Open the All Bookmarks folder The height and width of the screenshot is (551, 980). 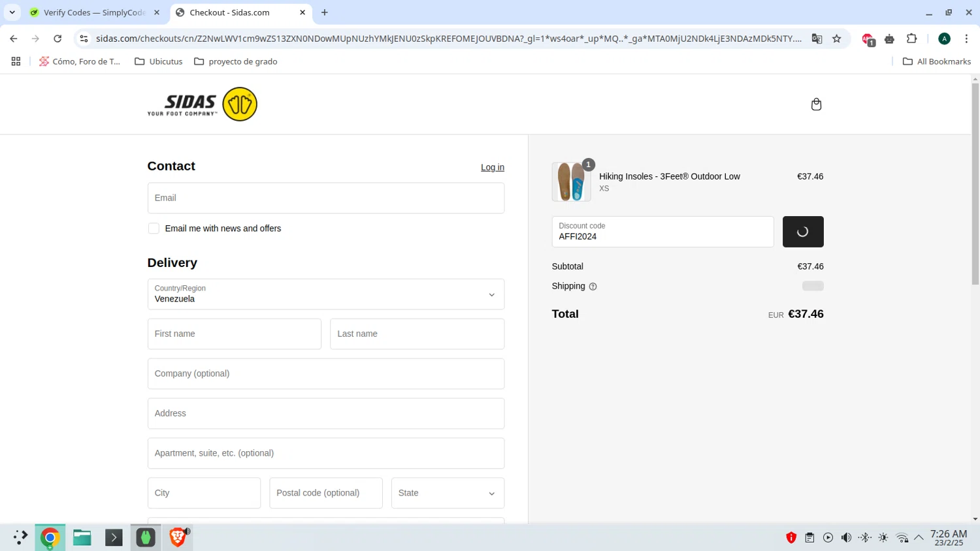pos(936,61)
